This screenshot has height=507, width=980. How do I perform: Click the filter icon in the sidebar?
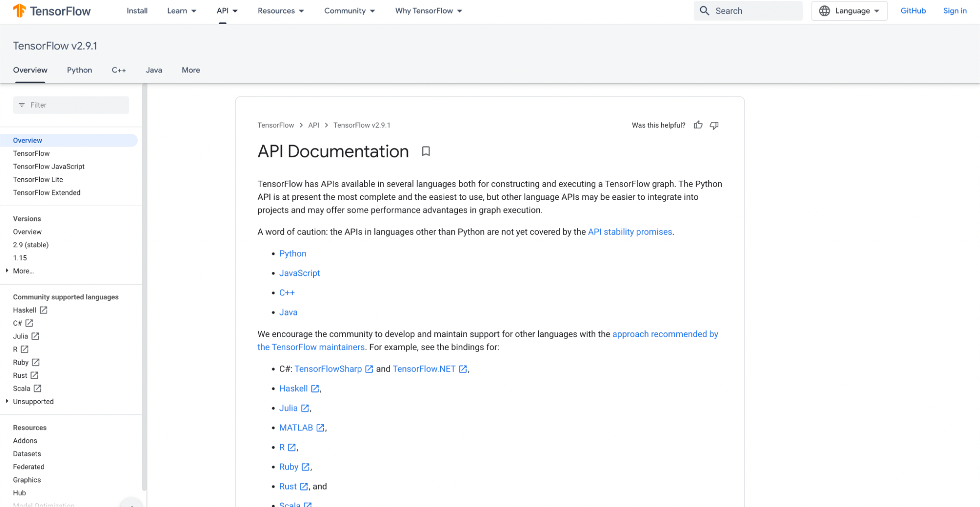tap(22, 105)
